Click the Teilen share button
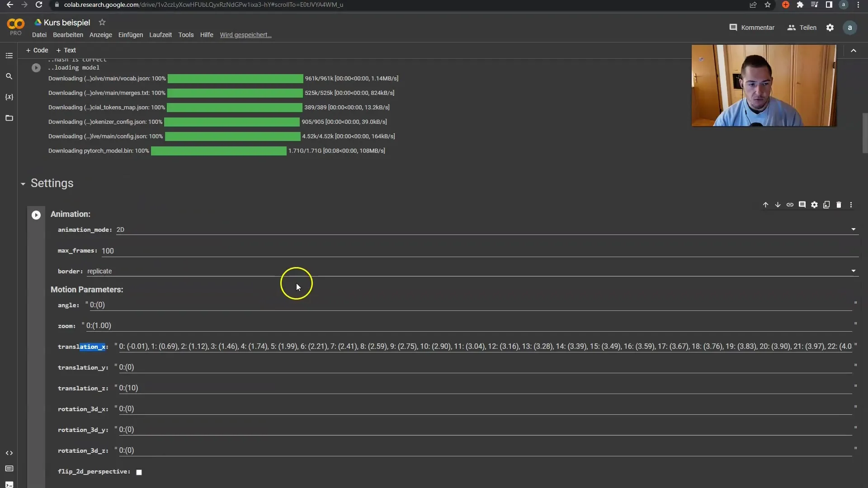The height and width of the screenshot is (488, 868). tap(802, 28)
